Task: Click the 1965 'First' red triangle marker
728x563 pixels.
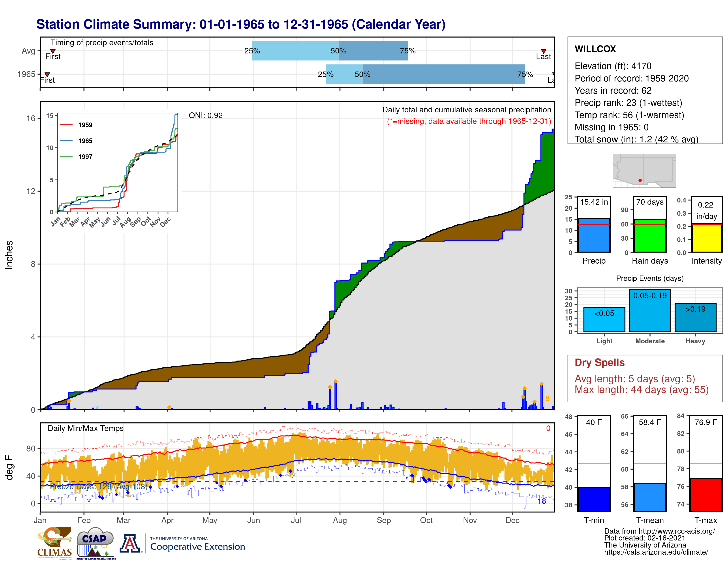Action: [47, 74]
